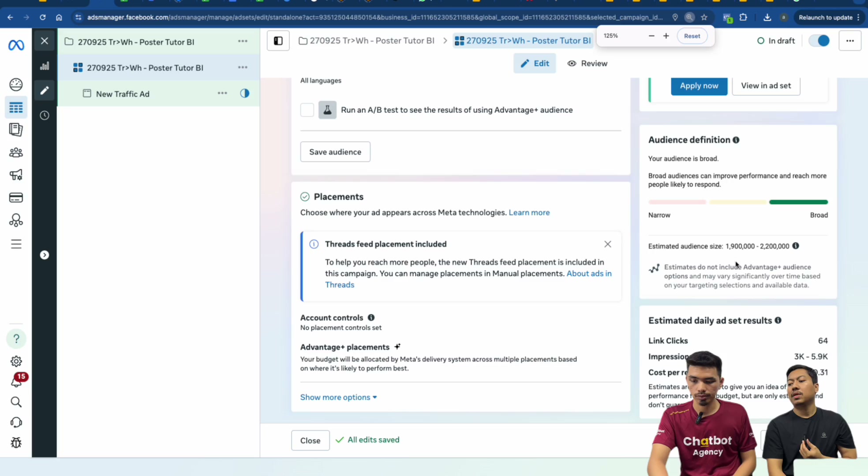The width and height of the screenshot is (868, 476).
Task: Switch to the Edit tab
Action: (535, 63)
